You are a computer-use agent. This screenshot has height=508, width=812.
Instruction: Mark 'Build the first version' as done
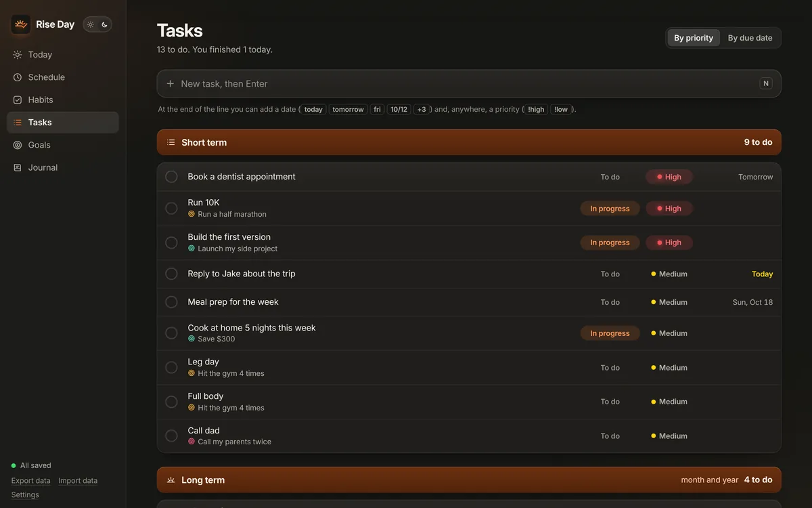pos(171,242)
